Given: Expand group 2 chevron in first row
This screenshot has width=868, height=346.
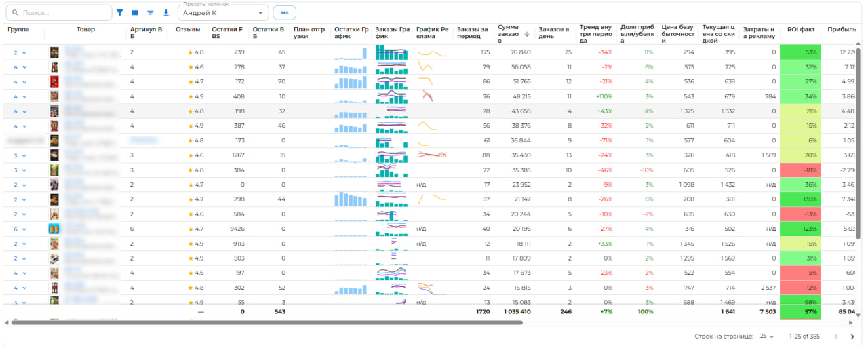Looking at the screenshot, I should [x=24, y=52].
